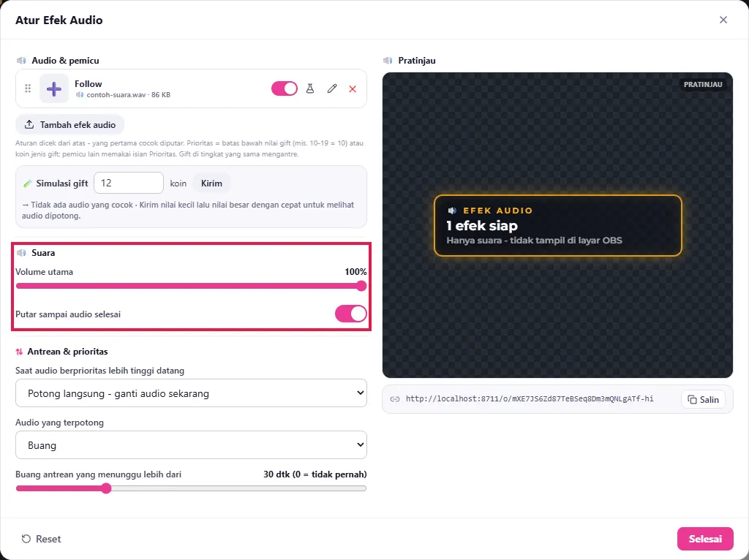Click the 100% volume value
749x560 pixels.
(355, 272)
